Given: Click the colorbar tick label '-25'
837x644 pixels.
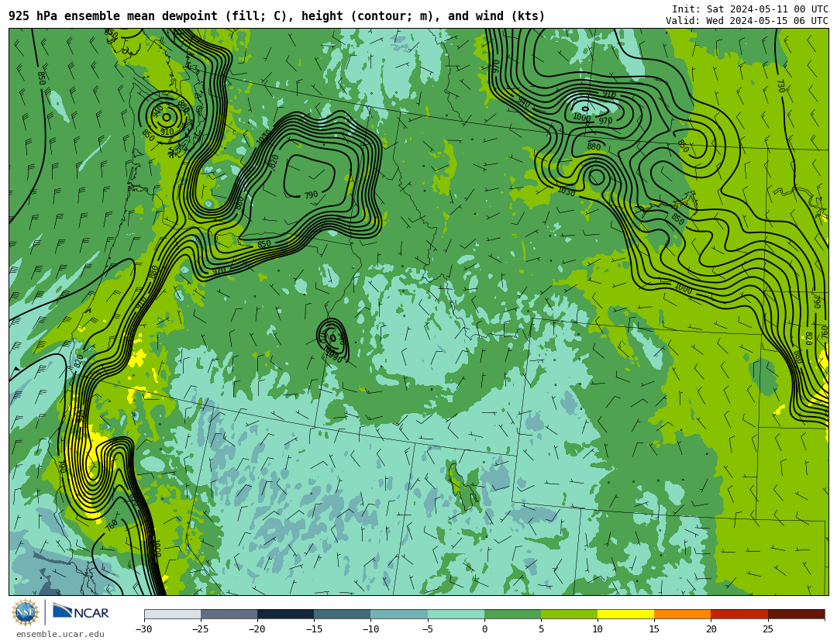Looking at the screenshot, I should click(200, 629).
